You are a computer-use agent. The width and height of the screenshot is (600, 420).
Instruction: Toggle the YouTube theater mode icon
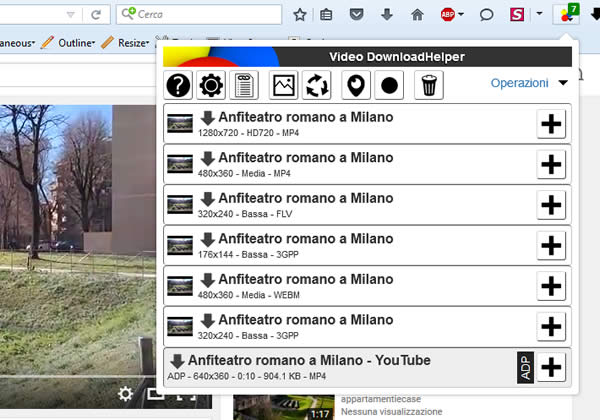155,394
